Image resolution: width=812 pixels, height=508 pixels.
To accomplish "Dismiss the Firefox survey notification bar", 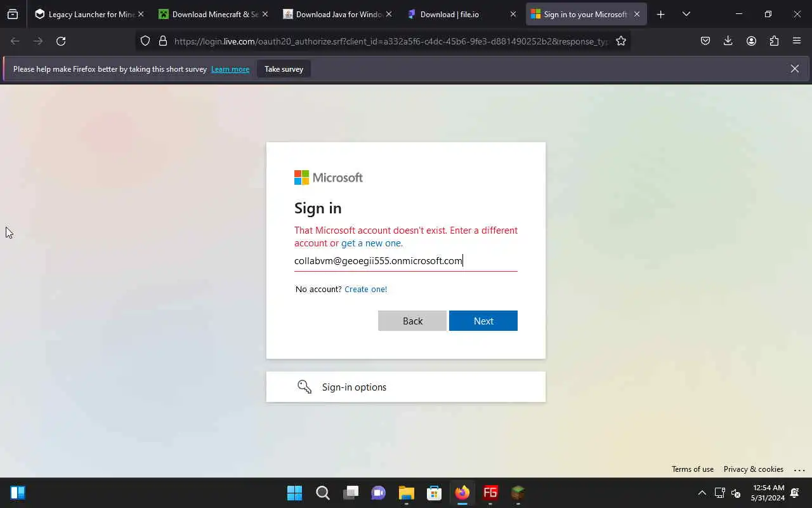I will click(795, 69).
